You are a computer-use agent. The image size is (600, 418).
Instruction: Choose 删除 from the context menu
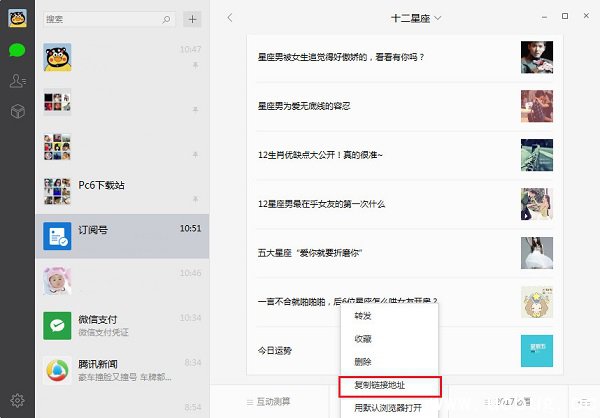390,362
